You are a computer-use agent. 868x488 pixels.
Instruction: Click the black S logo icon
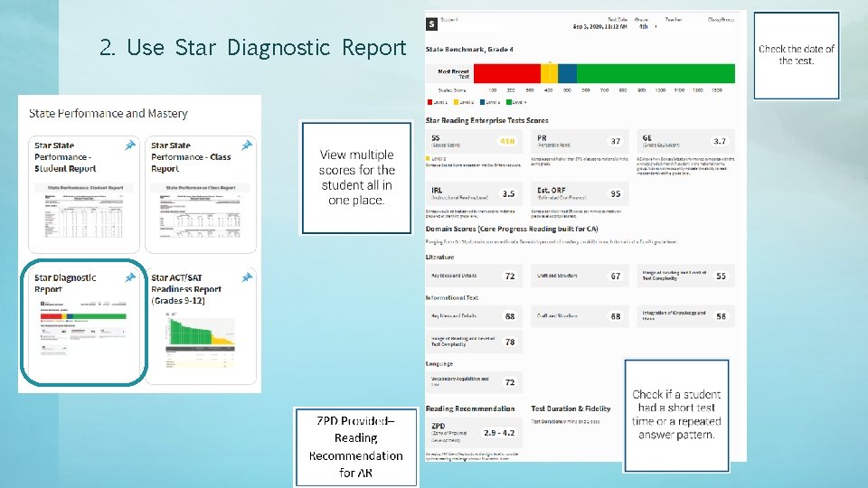(x=432, y=23)
